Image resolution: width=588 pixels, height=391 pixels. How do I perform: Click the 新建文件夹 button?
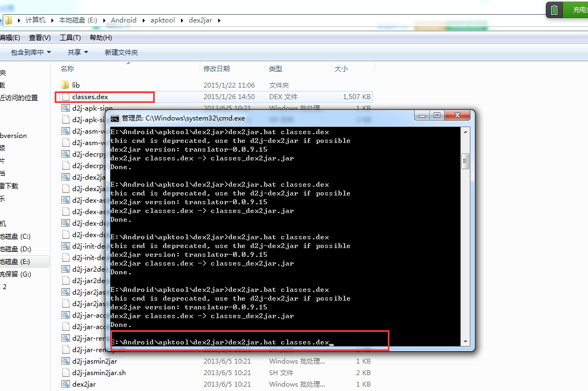click(121, 53)
